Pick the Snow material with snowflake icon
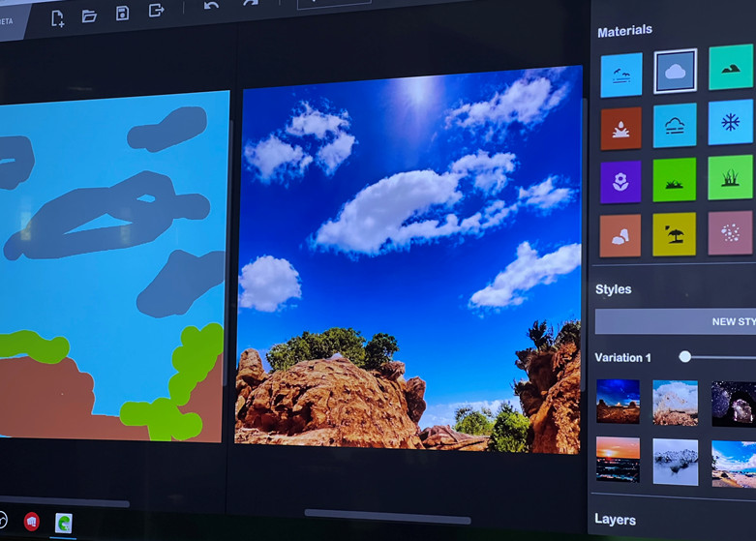The height and width of the screenshot is (541, 756). pos(730,123)
